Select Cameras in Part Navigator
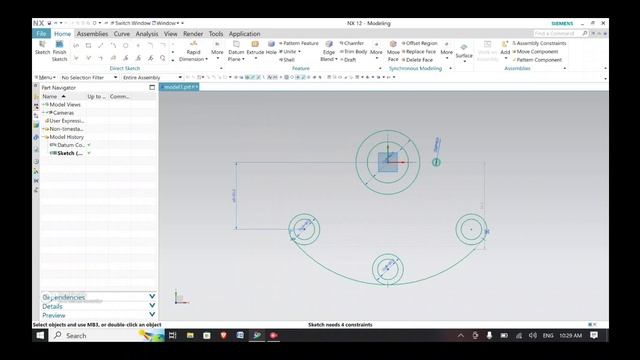 (63, 113)
